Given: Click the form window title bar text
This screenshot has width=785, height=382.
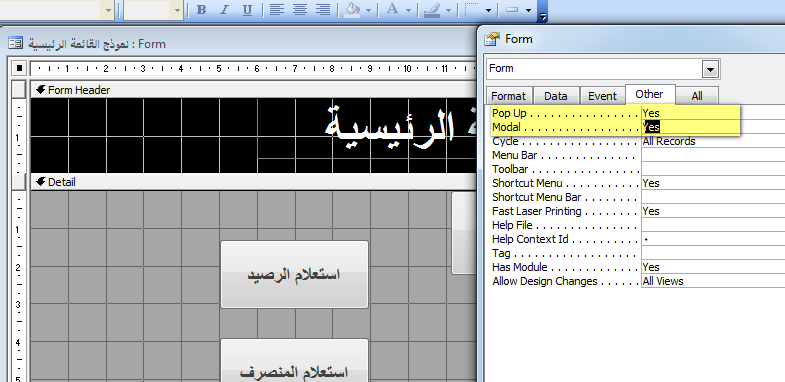Looking at the screenshot, I should (x=97, y=44).
